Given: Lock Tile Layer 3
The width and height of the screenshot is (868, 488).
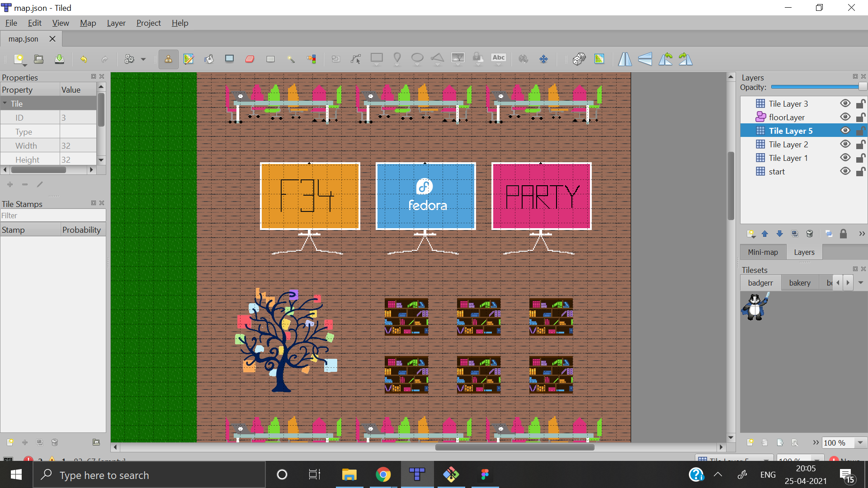Looking at the screenshot, I should click(x=861, y=103).
